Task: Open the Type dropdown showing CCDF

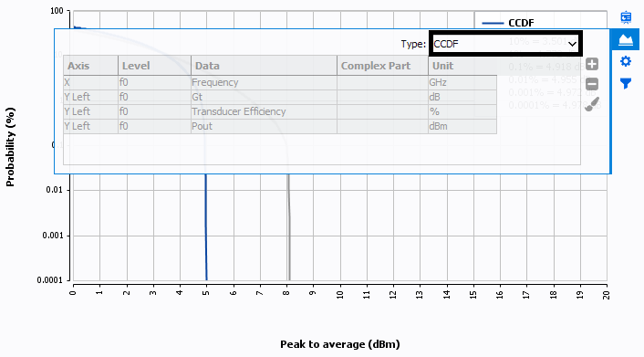Action: click(505, 44)
